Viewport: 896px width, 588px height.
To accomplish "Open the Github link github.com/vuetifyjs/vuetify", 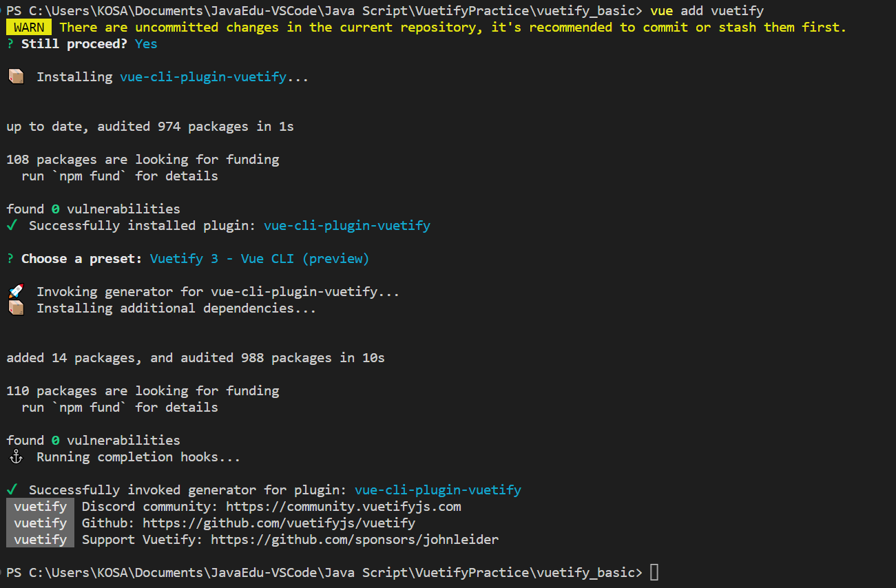I will click(x=279, y=523).
